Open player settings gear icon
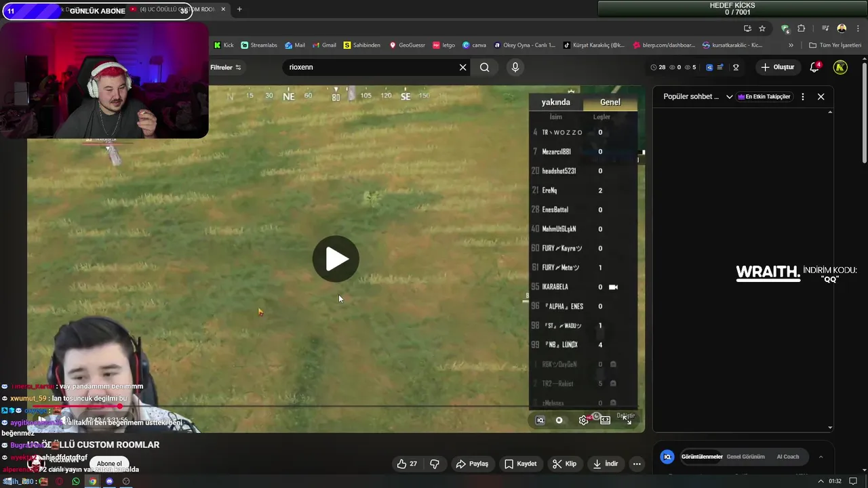The image size is (868, 488). (x=583, y=420)
